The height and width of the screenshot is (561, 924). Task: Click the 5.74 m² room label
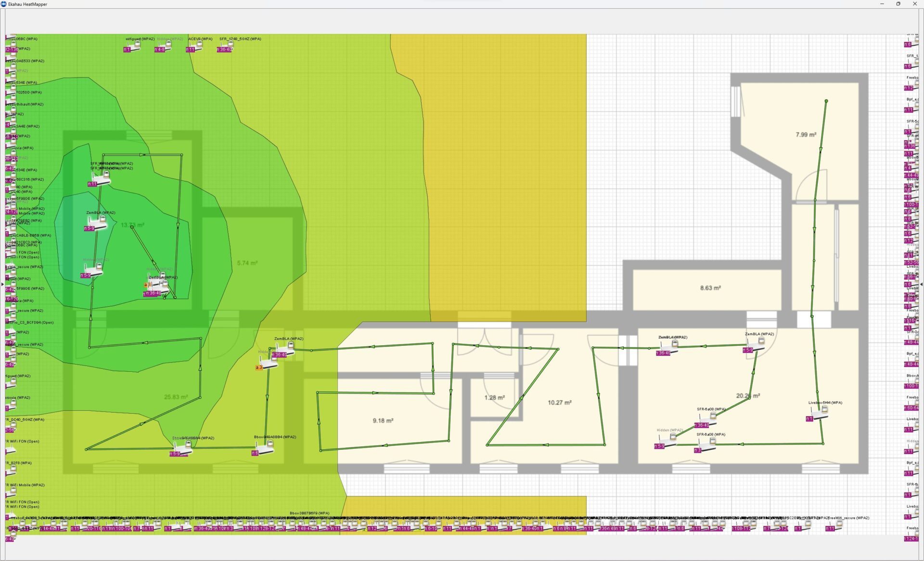247,263
